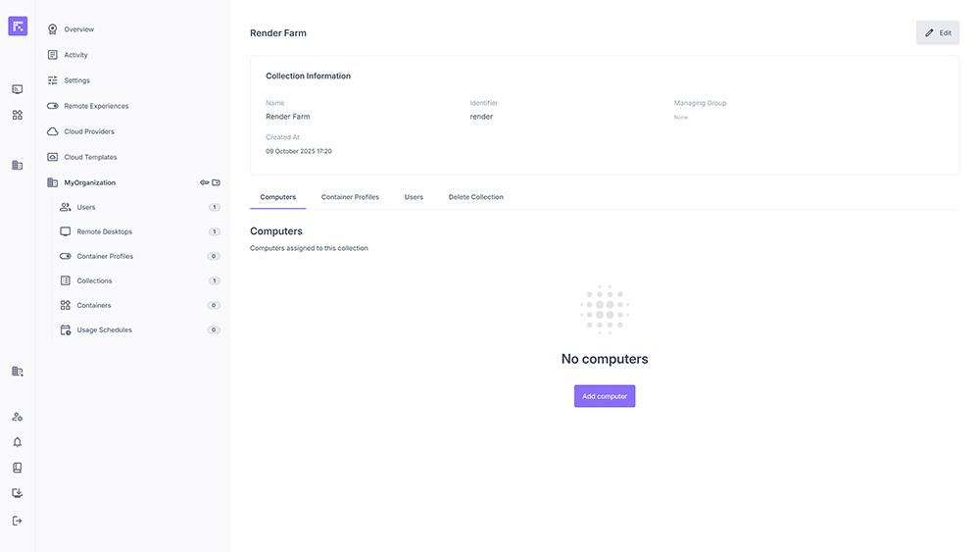980x552 pixels.
Task: Click the add organization building icon
Action: point(18,372)
